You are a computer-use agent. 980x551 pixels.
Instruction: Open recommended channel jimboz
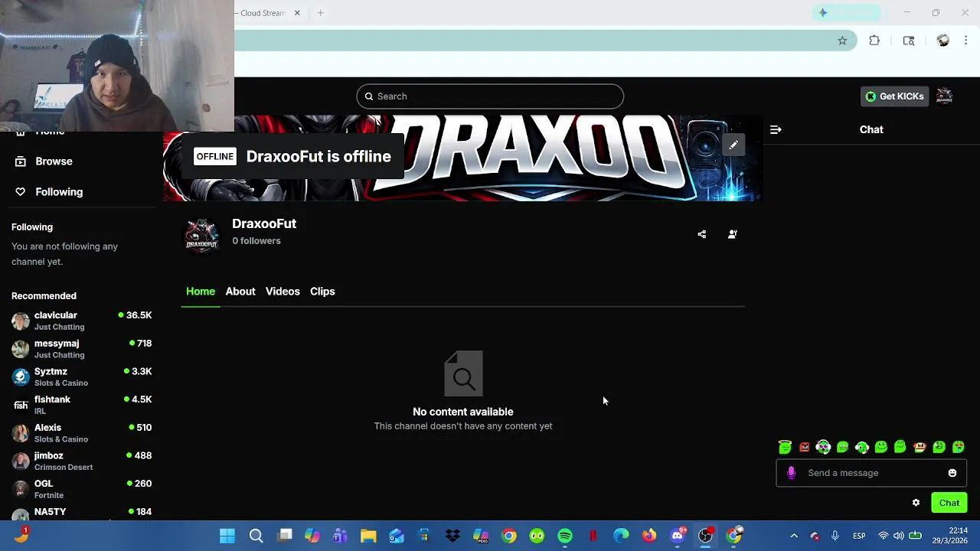[81, 461]
